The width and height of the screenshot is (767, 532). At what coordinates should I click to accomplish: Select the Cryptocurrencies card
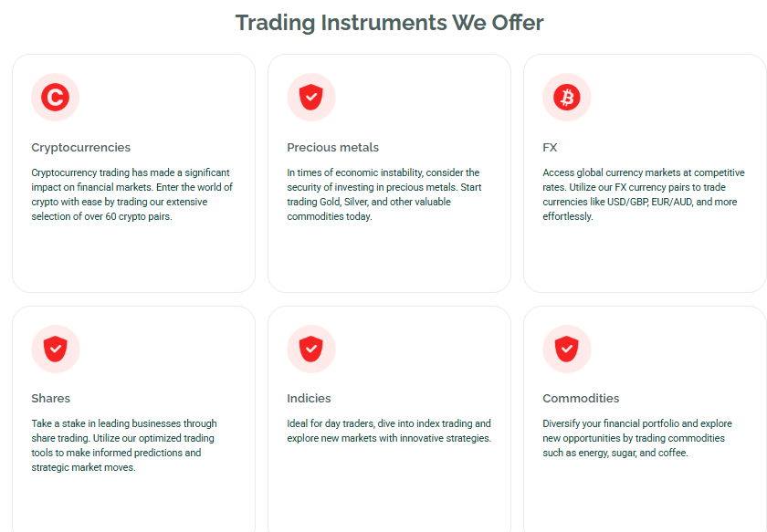coord(133,173)
